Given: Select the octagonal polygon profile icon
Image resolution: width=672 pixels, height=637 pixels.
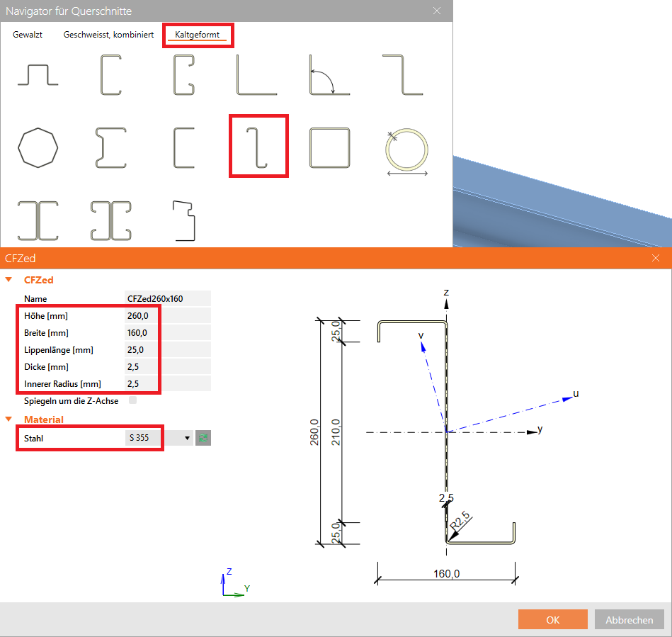Looking at the screenshot, I should (38, 147).
